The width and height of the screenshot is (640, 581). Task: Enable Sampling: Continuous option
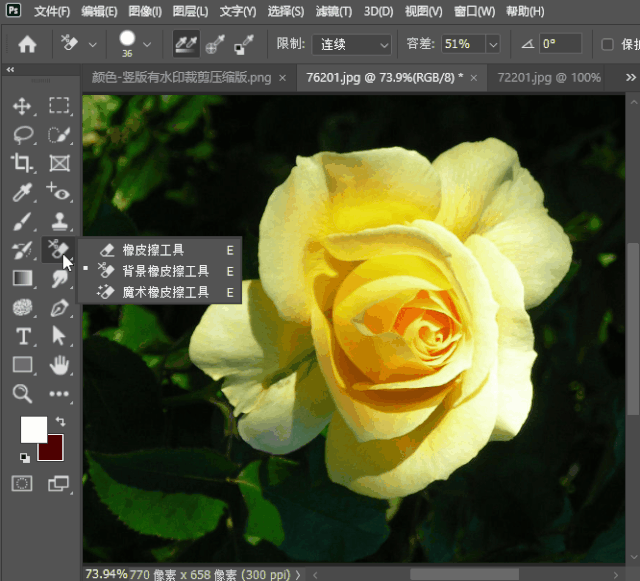point(186,44)
